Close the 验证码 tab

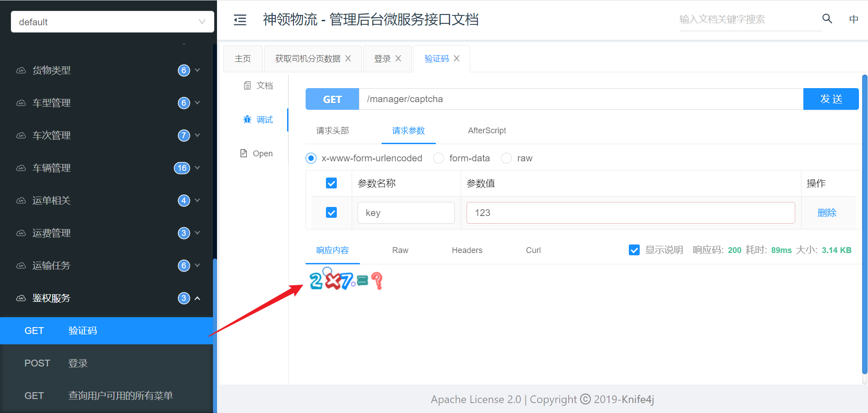coord(457,59)
